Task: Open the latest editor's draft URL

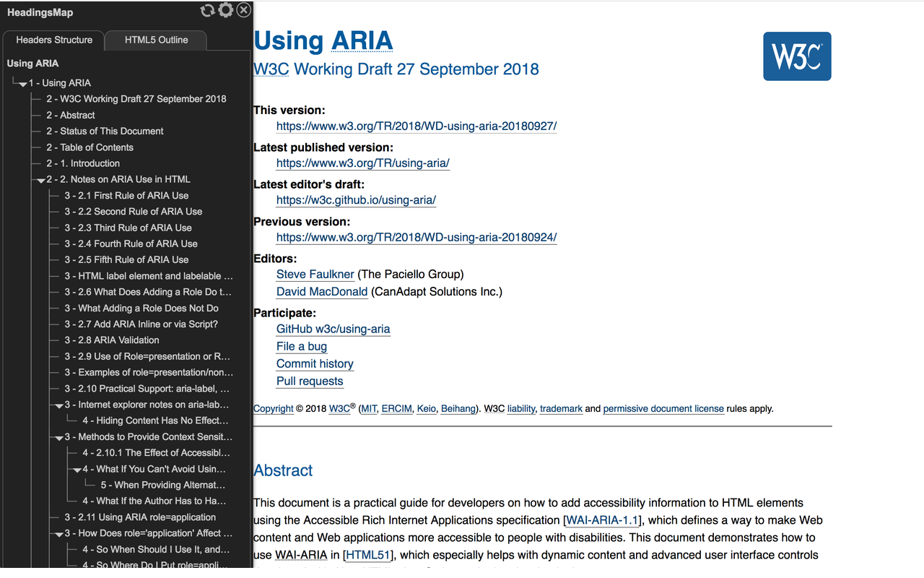Action: [x=356, y=200]
